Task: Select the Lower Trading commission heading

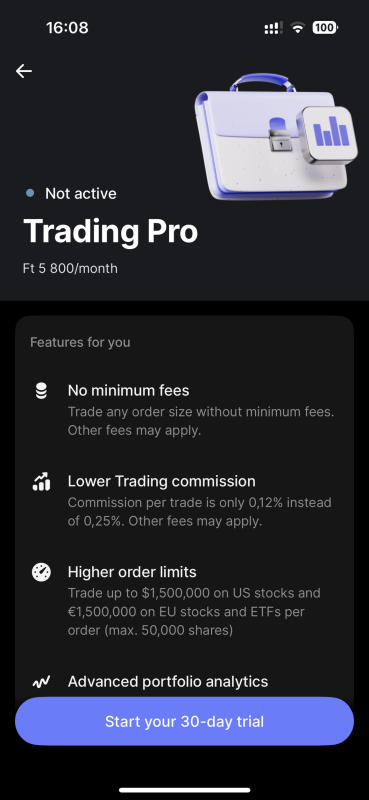Action: click(x=162, y=481)
